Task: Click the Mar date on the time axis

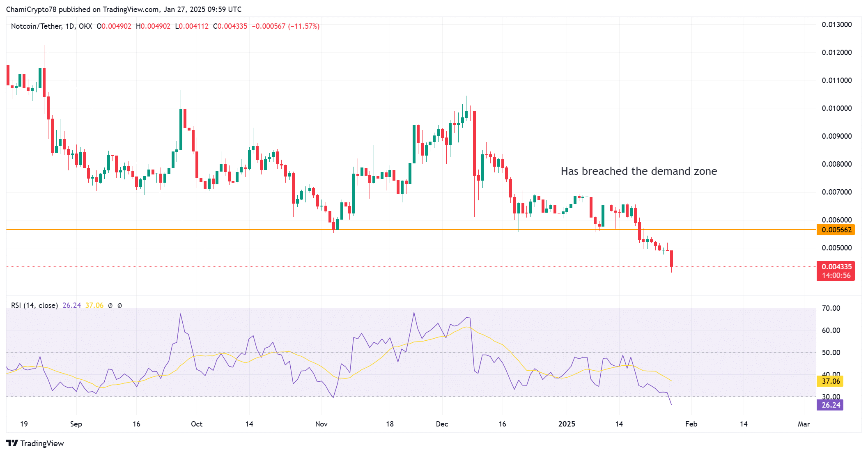Action: (804, 424)
